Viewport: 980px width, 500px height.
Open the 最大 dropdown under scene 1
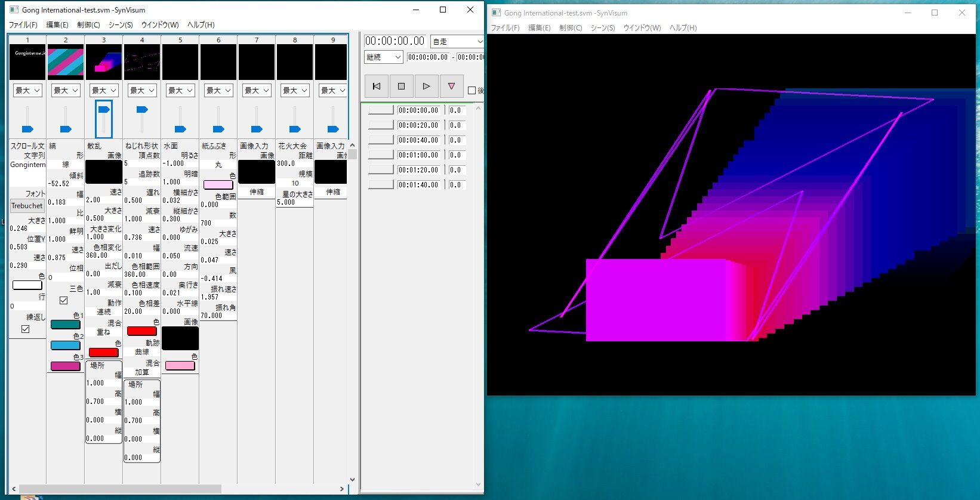[27, 90]
